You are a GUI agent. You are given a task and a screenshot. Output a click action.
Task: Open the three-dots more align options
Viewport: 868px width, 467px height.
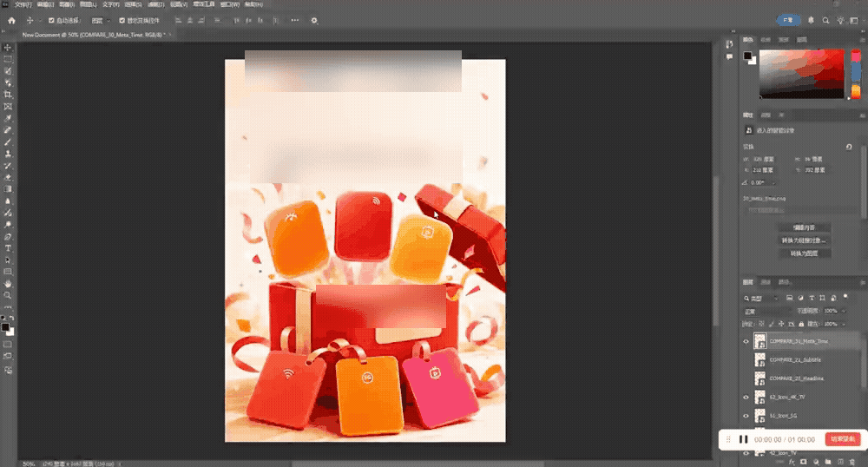tap(294, 21)
